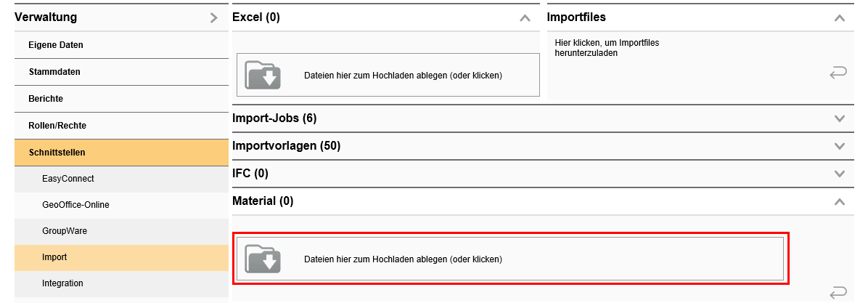
Task: Open EasyConnect submenu item
Action: pos(68,179)
